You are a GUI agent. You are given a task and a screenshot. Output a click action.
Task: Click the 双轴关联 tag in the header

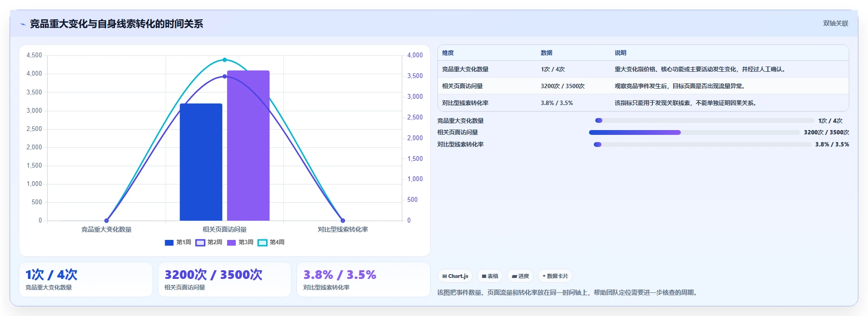click(x=835, y=23)
